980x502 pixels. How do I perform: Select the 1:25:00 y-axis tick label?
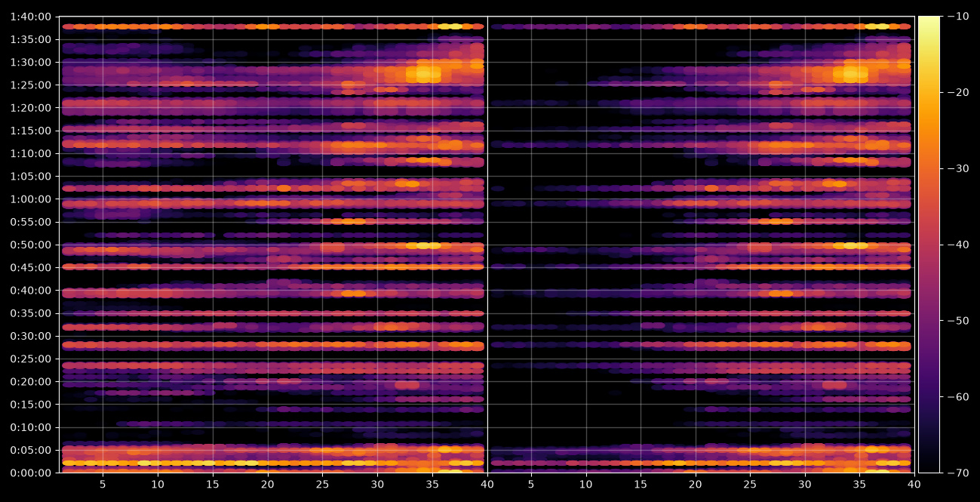pyautogui.click(x=31, y=85)
